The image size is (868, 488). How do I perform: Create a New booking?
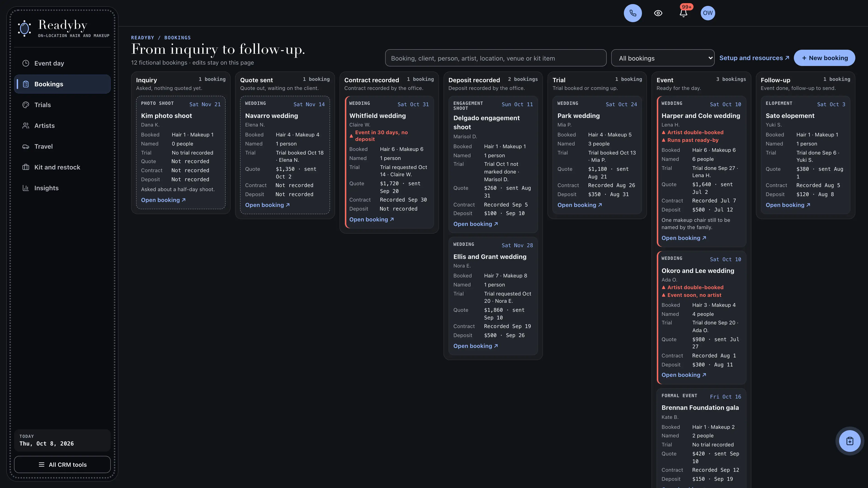point(824,58)
